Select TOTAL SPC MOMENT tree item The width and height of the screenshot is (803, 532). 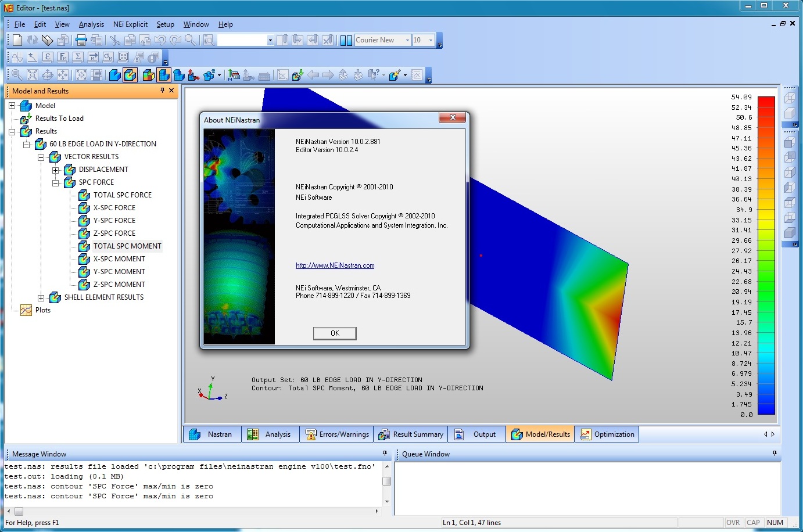[x=127, y=246]
